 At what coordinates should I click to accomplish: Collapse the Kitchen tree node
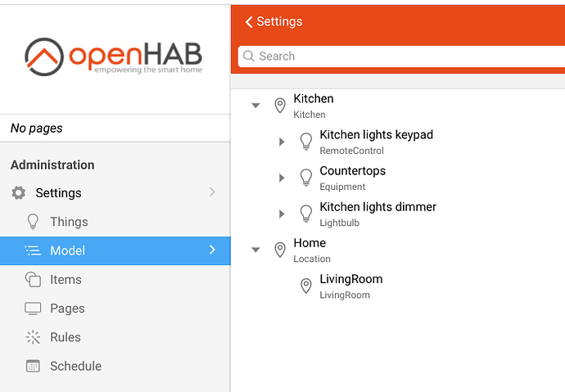click(x=255, y=106)
